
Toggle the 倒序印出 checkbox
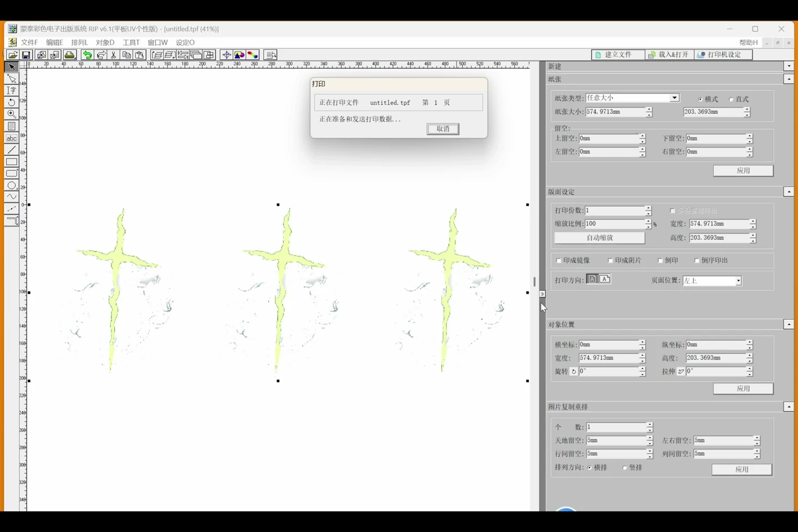point(697,260)
